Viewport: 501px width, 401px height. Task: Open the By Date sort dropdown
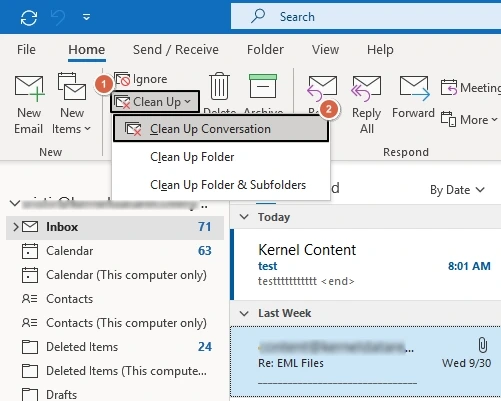[457, 190]
